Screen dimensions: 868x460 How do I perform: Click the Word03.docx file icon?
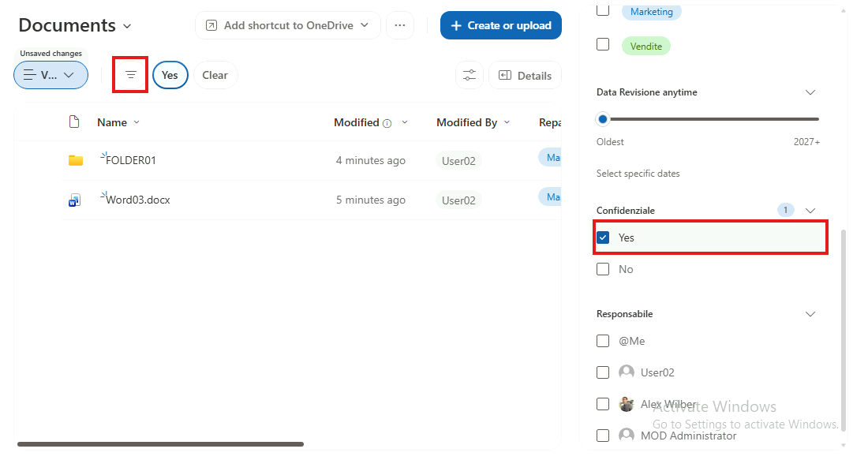click(75, 200)
